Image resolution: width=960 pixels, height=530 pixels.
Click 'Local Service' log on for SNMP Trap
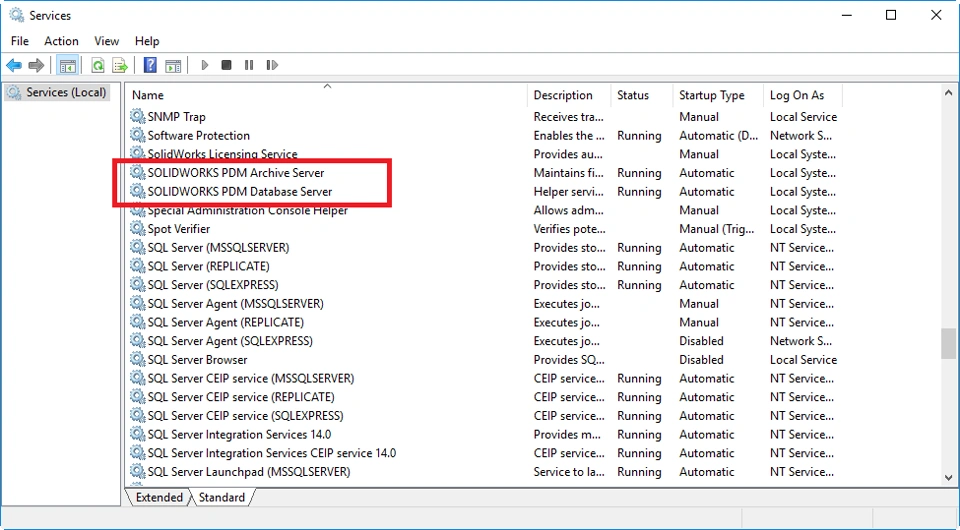point(803,116)
